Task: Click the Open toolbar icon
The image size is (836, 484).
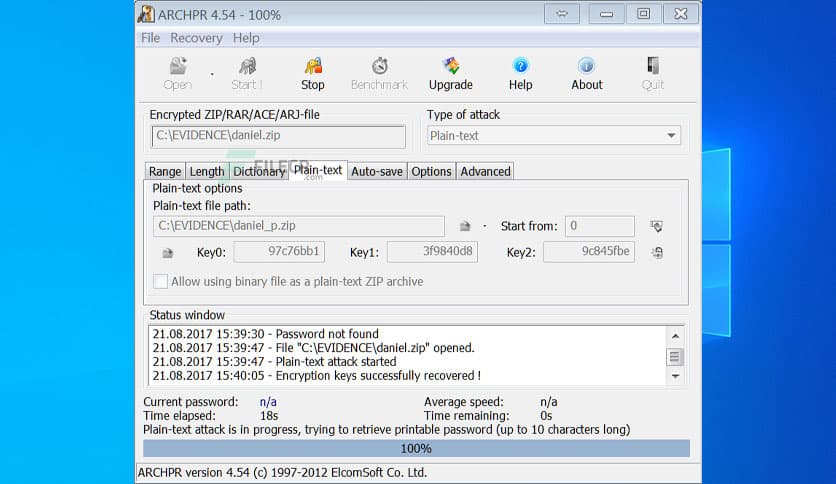Action: point(178,74)
